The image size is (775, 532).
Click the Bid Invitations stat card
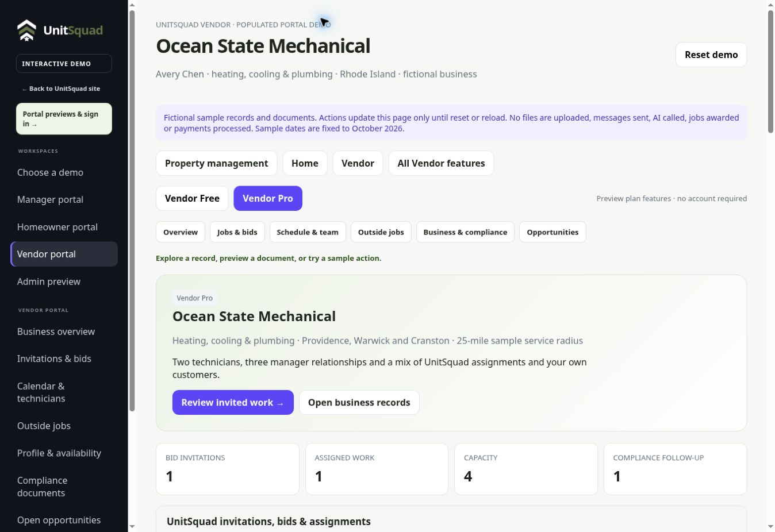pyautogui.click(x=228, y=469)
